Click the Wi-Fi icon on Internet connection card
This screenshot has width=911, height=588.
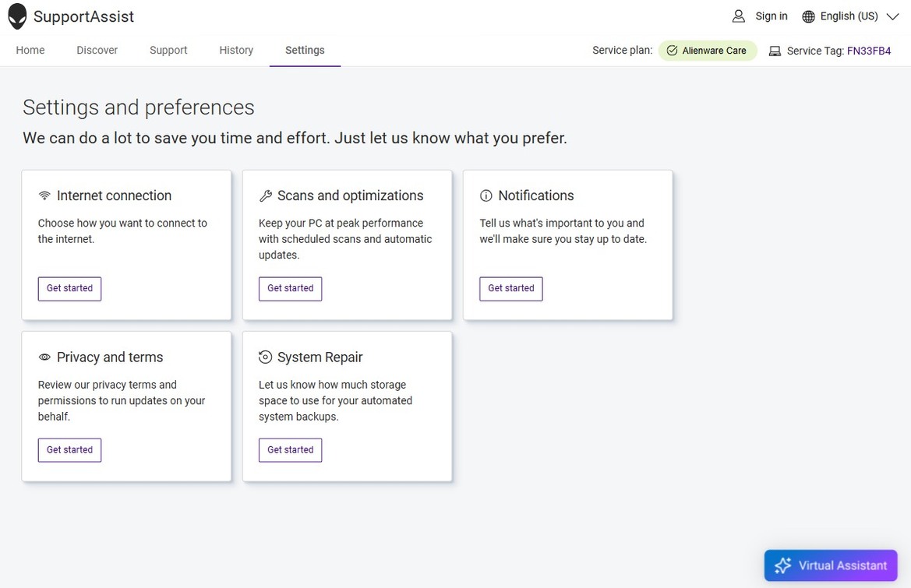(x=44, y=196)
